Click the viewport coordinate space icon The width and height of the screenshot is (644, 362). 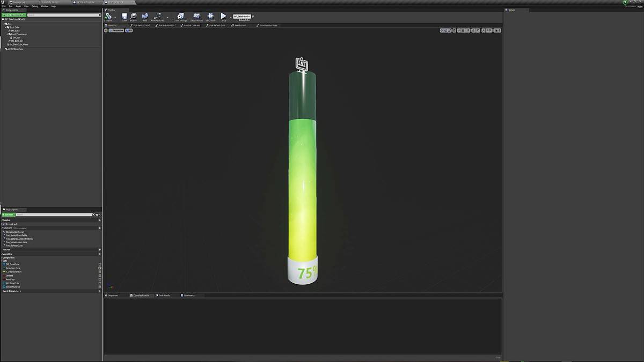click(x=454, y=30)
